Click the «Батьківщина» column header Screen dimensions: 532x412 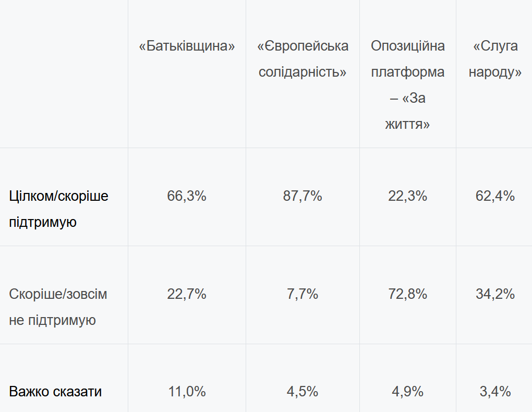(187, 46)
